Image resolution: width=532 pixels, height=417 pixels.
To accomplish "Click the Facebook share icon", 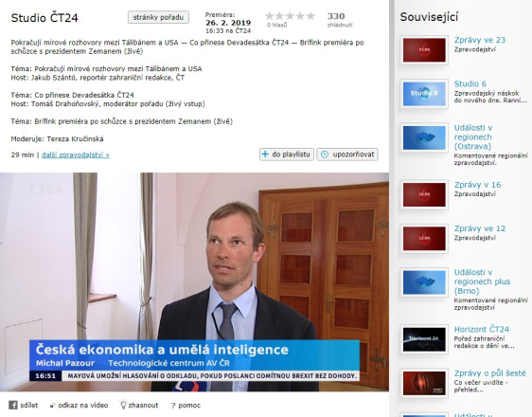I will pyautogui.click(x=13, y=405).
